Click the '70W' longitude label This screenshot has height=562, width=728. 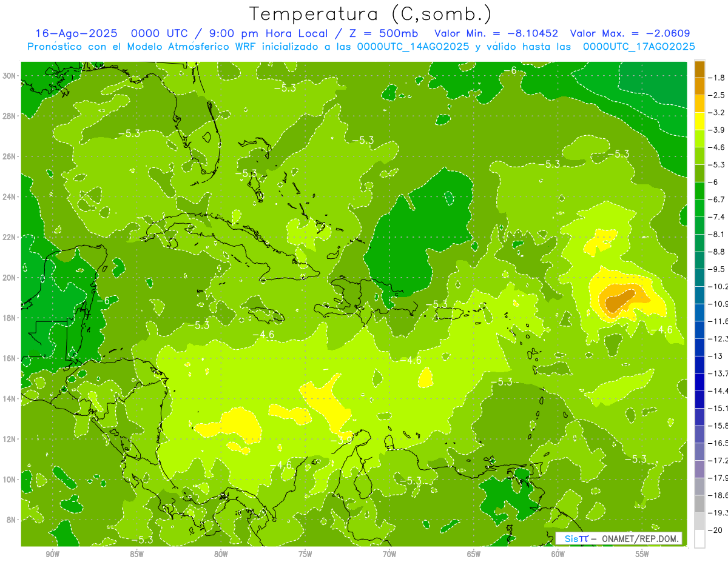pos(389,554)
